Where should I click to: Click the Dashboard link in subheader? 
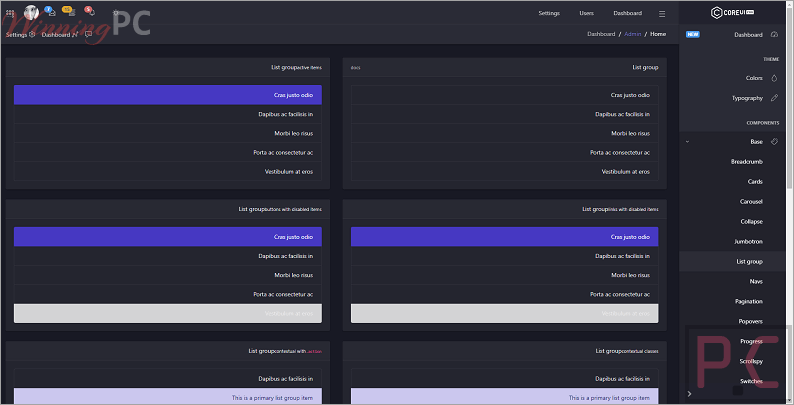(x=56, y=35)
